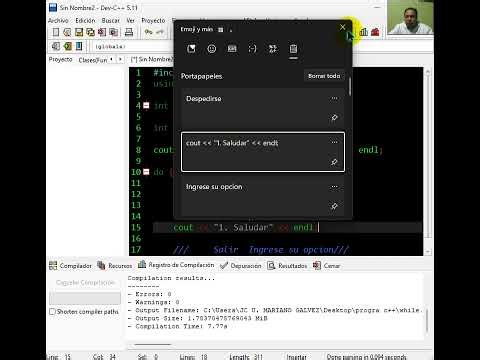Click the Undo toolbar icon
The height and width of the screenshot is (360, 480).
click(x=148, y=32)
